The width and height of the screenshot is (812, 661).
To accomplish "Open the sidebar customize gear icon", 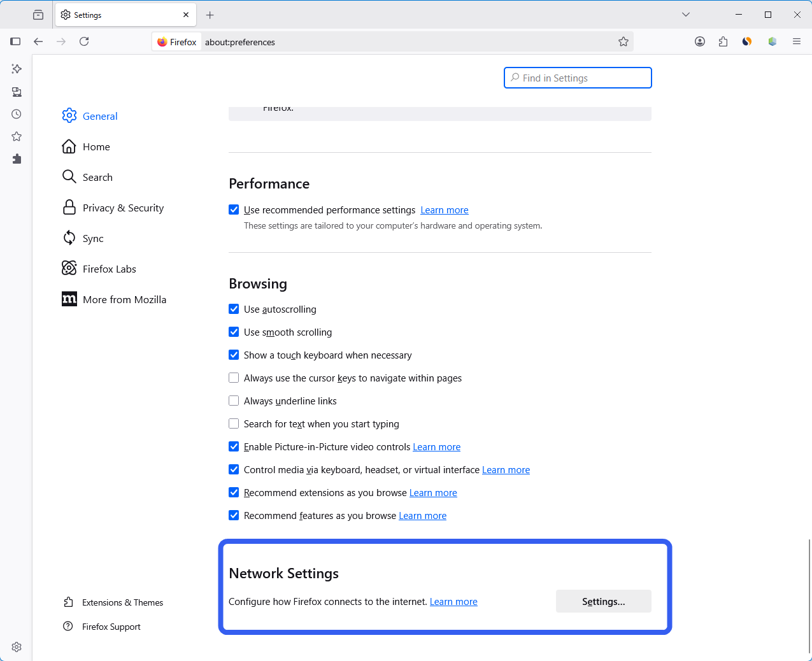I will tap(17, 647).
